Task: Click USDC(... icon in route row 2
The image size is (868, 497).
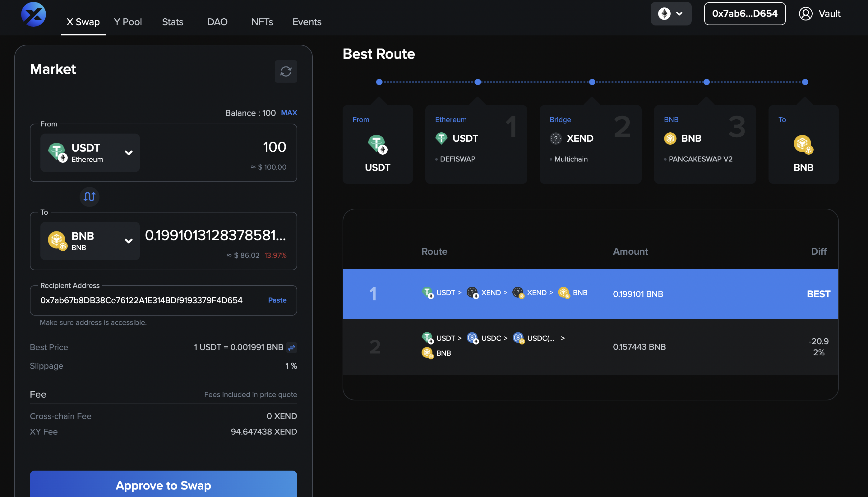Action: [x=518, y=338]
